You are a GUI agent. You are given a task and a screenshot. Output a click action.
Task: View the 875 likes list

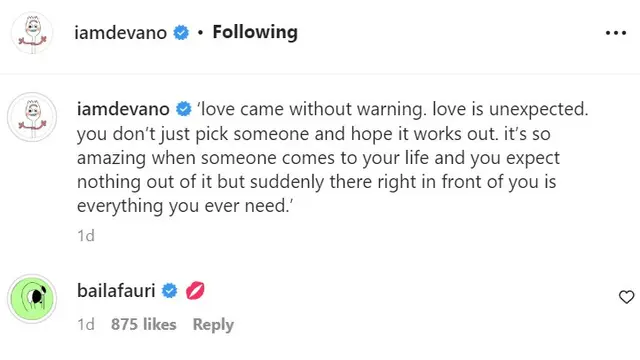click(144, 324)
